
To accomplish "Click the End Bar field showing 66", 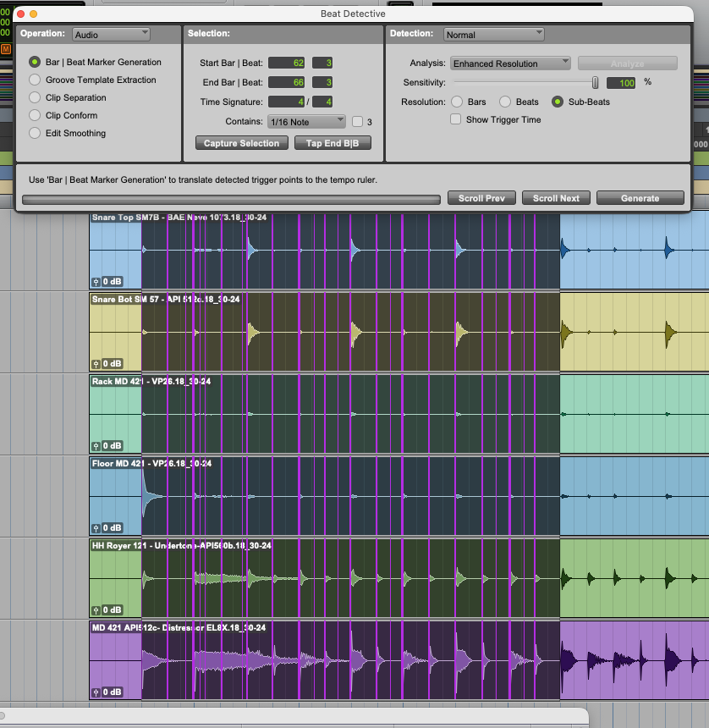I will 286,82.
